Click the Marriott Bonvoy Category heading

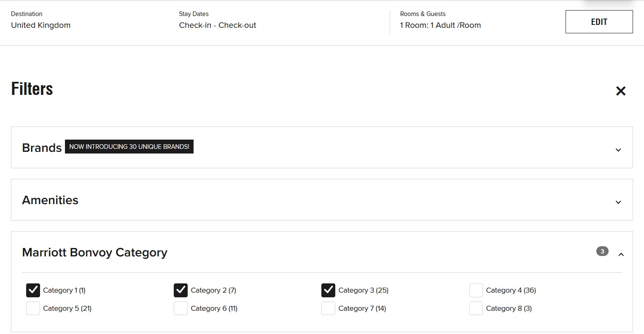(x=95, y=252)
